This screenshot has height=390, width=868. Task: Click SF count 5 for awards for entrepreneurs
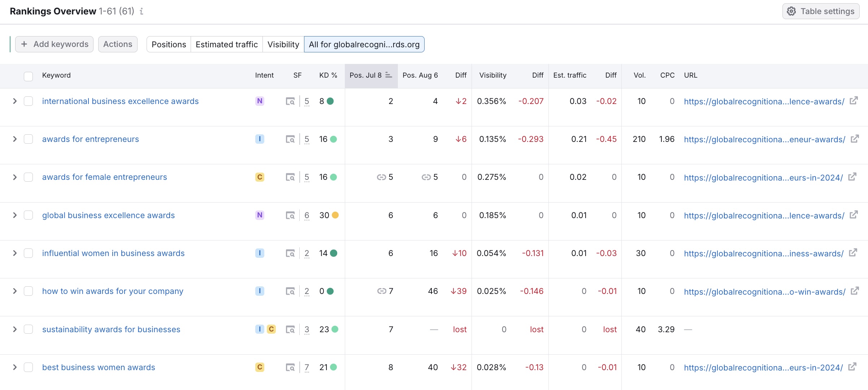click(307, 139)
